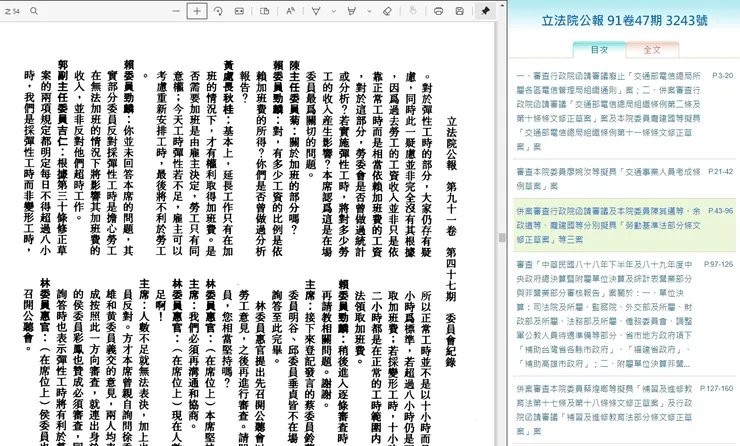The image size is (740, 446).
Task: Jump to pages P.3-20
Action: [723, 76]
